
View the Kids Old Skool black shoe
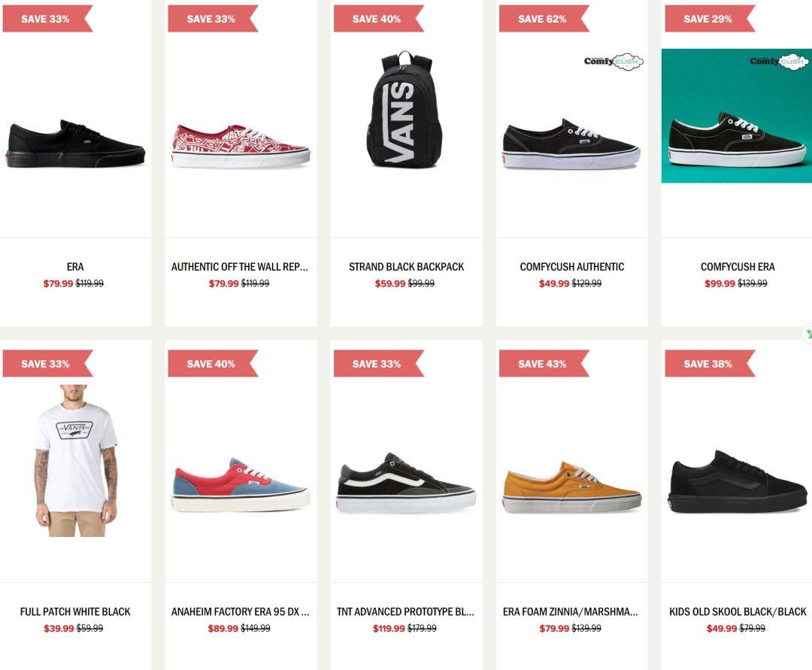(738, 481)
